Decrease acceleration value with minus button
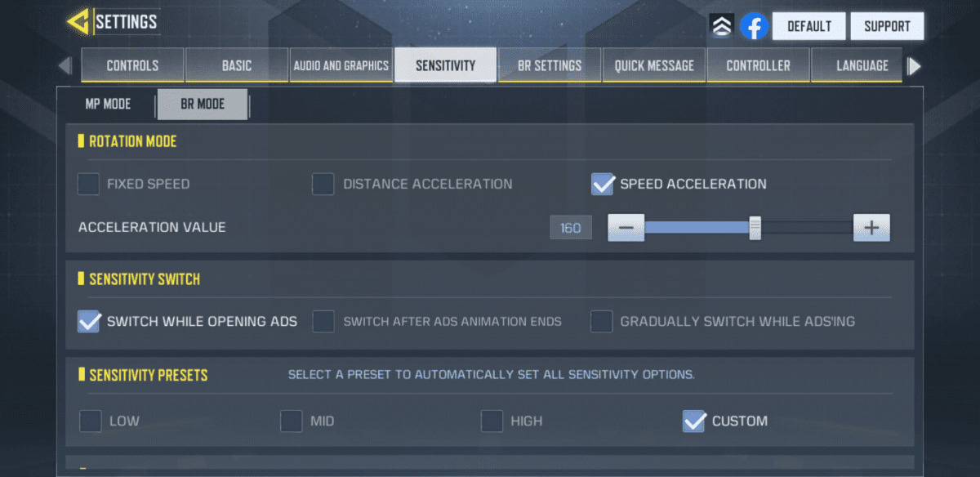Image resolution: width=980 pixels, height=477 pixels. (x=626, y=228)
